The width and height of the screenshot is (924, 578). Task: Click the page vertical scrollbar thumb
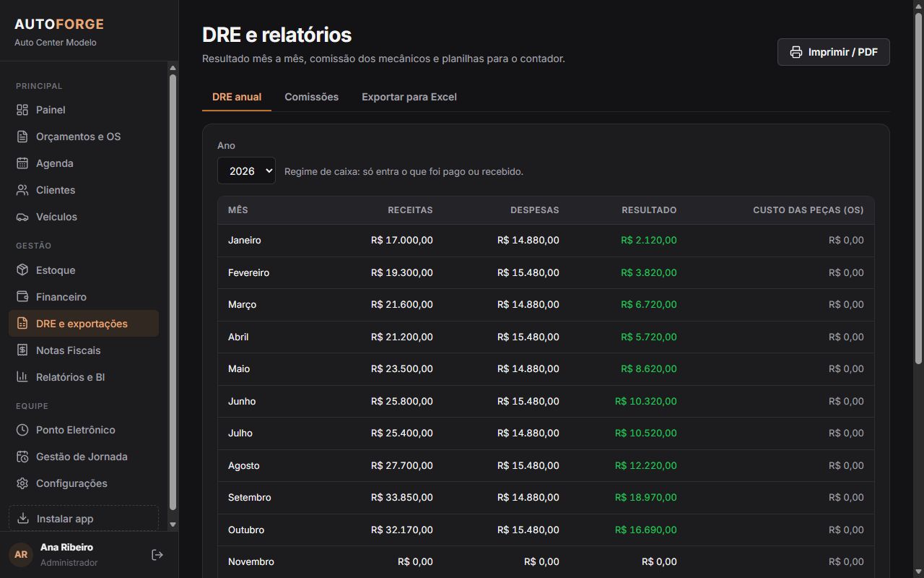pos(918,188)
